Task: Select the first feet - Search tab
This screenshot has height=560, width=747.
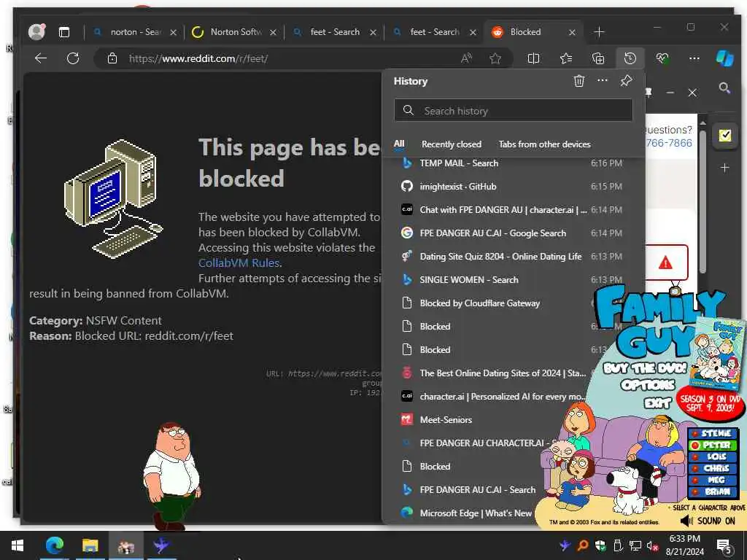Action: pos(333,32)
